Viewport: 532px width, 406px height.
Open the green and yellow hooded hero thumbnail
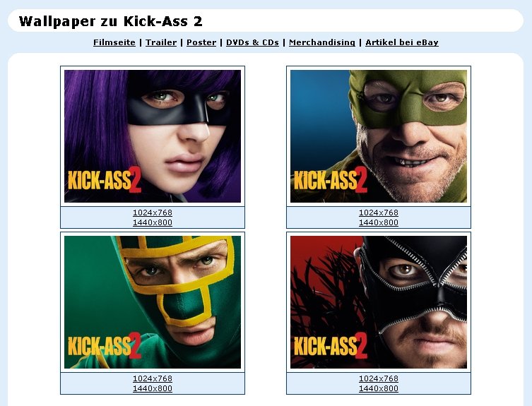point(153,302)
